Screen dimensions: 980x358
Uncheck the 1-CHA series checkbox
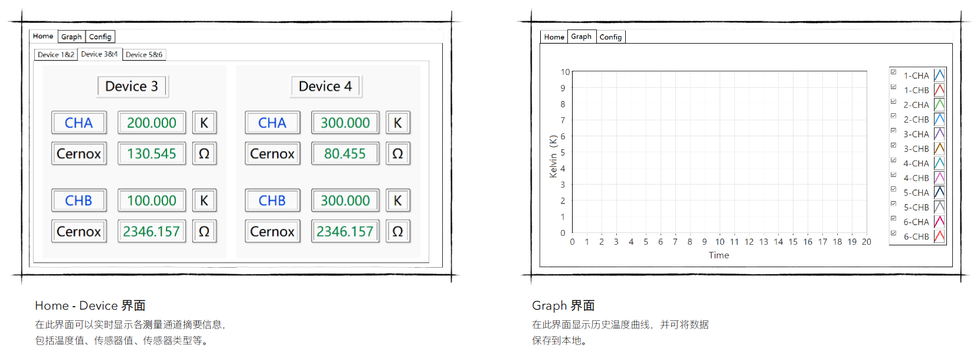click(x=893, y=73)
